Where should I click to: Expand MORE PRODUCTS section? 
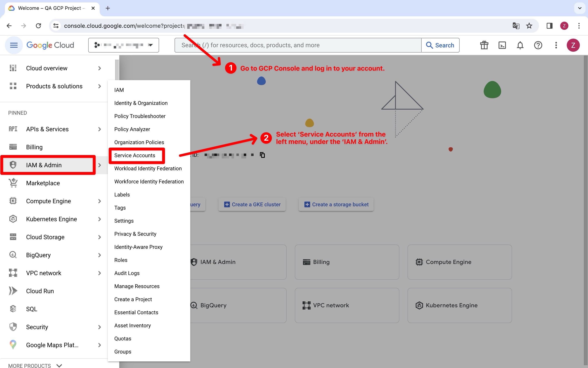35,365
